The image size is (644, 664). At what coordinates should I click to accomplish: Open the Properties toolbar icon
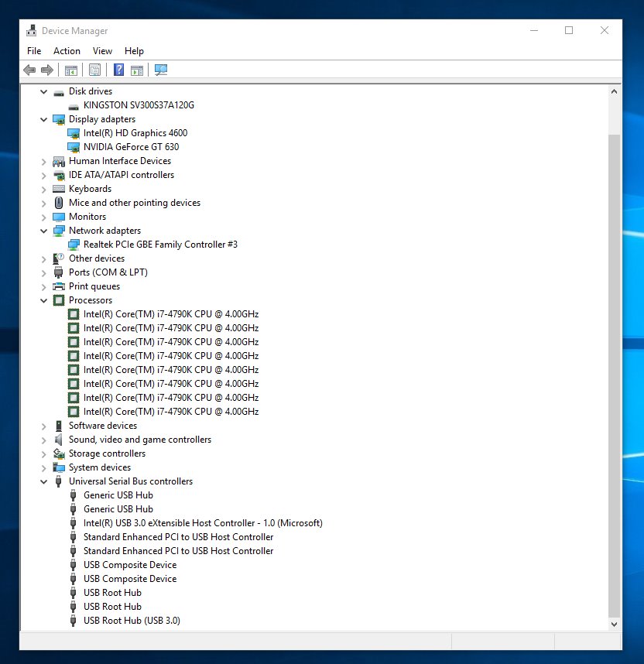pos(94,70)
